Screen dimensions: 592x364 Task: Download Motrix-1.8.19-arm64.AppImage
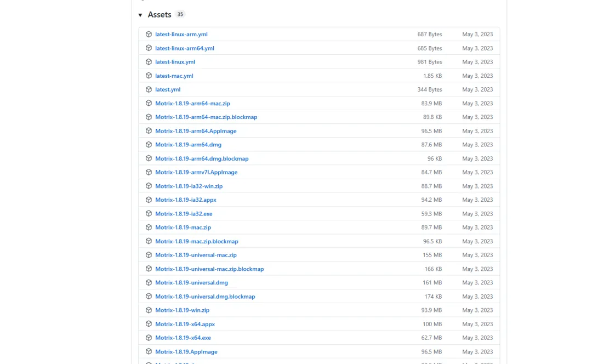pyautogui.click(x=196, y=131)
